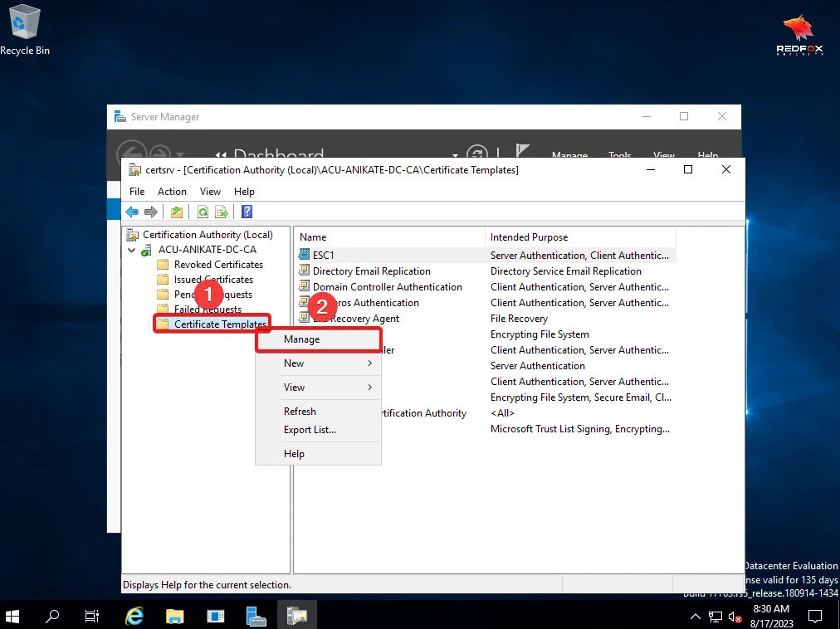840x629 pixels.
Task: Collapse the ACU-ANIKATE-DC-CA tree node
Action: click(131, 250)
